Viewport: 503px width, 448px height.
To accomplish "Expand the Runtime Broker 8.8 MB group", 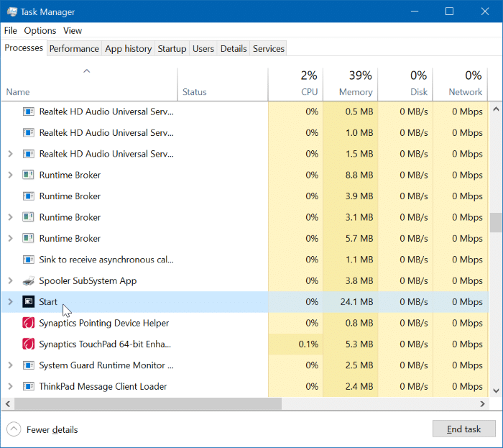I will pyautogui.click(x=10, y=175).
